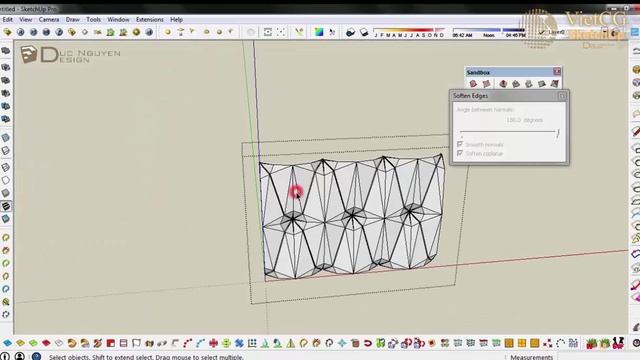Select the Add Detail sandbox tool
Viewport: 640px width, 360px height.
[x=542, y=84]
